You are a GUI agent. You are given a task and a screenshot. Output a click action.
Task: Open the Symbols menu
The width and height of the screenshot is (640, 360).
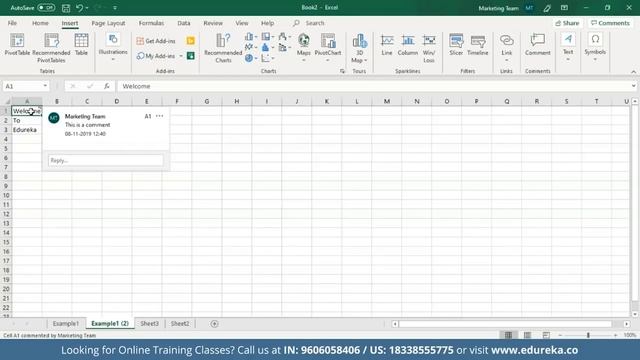[x=595, y=47]
